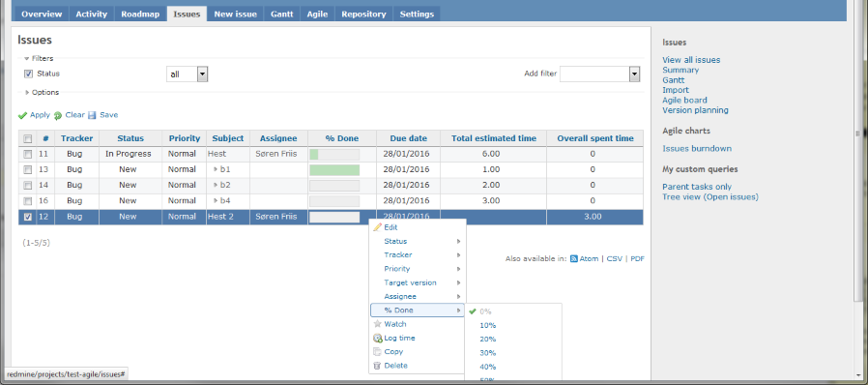Expand the Options section
Image resolution: width=868 pixels, height=385 pixels.
(x=43, y=93)
